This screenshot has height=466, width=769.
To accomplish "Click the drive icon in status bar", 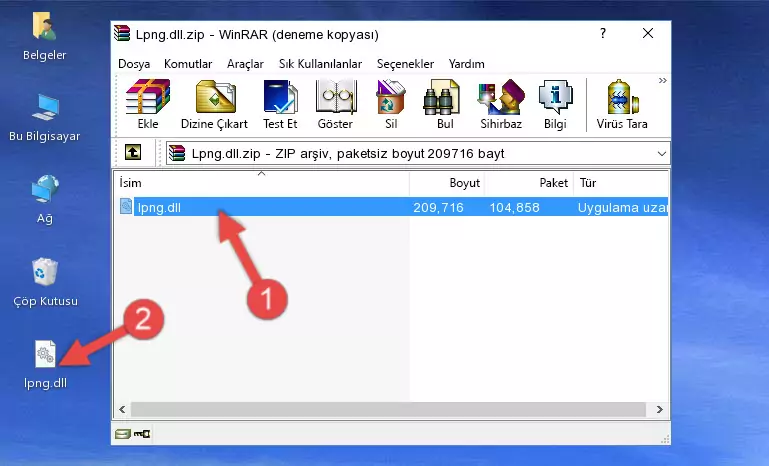I will pyautogui.click(x=123, y=434).
